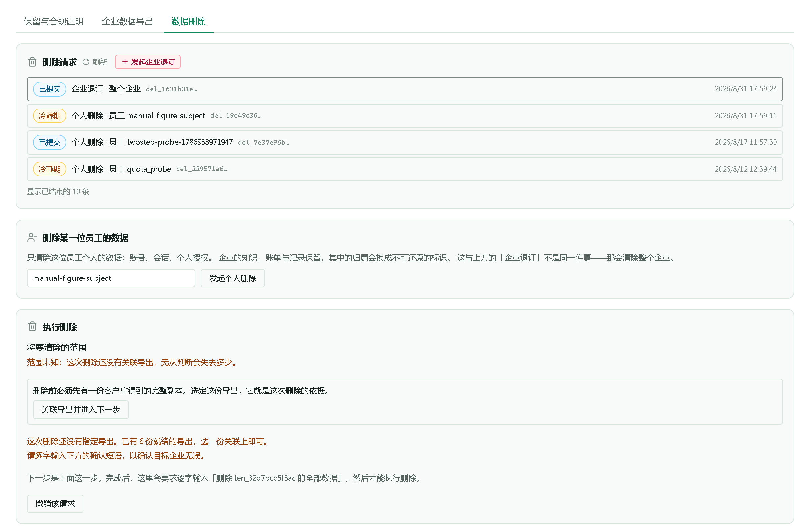Click the 删除某一位员工的数据 heading

[x=85, y=238]
